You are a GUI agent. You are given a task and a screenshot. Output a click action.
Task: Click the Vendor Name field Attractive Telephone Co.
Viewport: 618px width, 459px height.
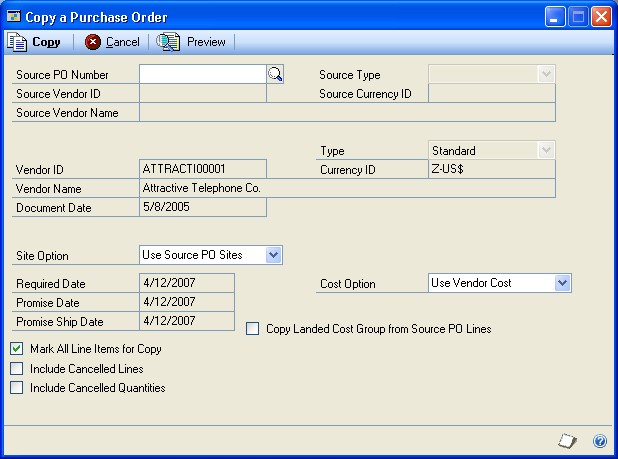pyautogui.click(x=348, y=188)
